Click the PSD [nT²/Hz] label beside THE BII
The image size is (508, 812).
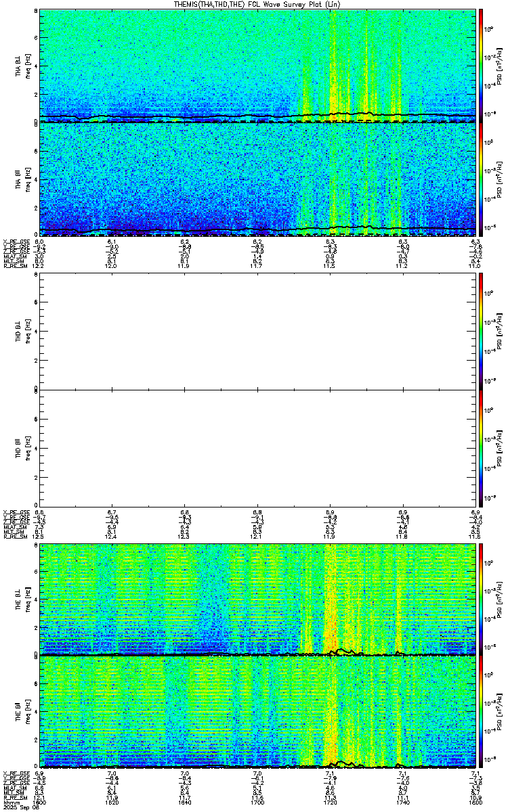(500, 713)
